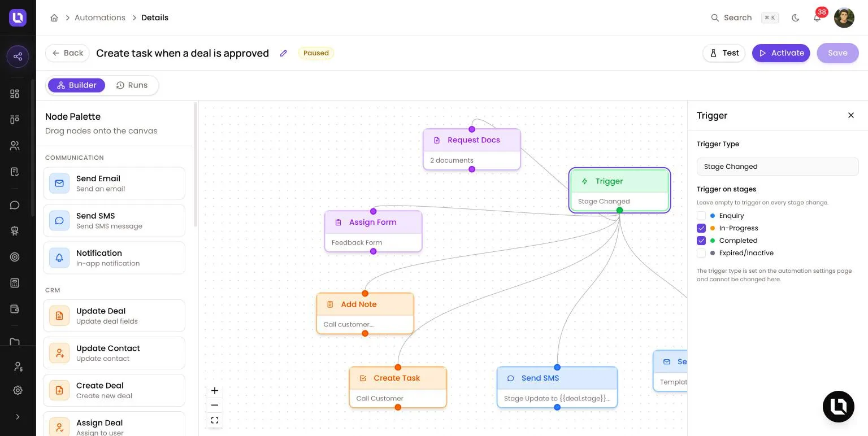Uncheck the In-Progress stage checkbox
This screenshot has height=436, width=868.
[701, 228]
